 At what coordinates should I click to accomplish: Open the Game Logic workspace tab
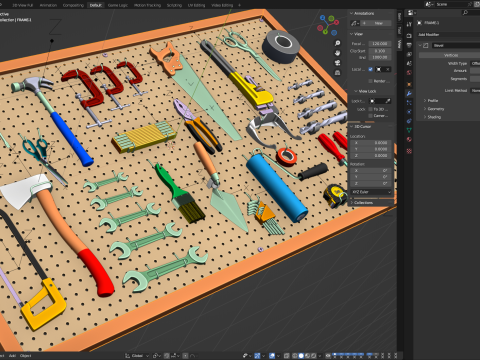[118, 5]
